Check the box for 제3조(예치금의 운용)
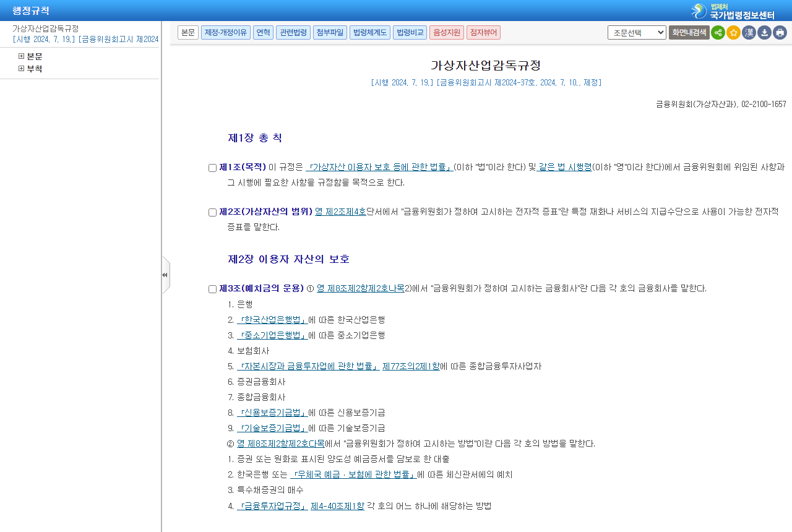Screen dimensions: 792x532 [x=212, y=289]
